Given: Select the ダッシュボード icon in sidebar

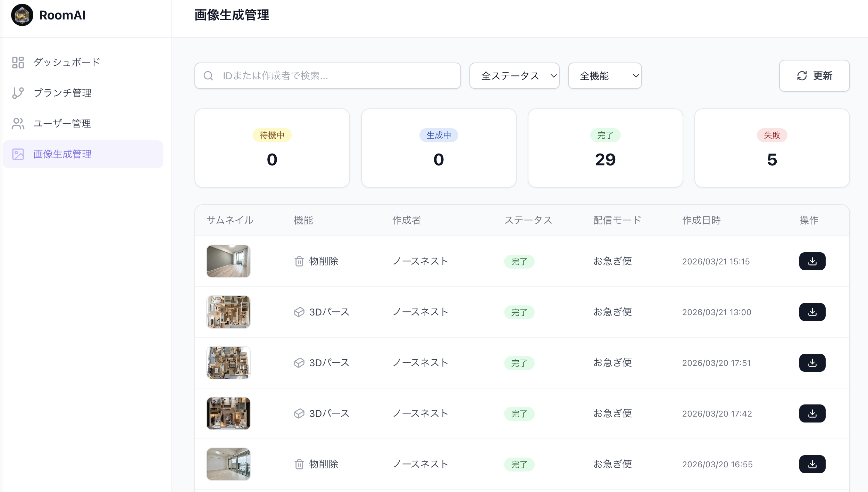Looking at the screenshot, I should coord(18,63).
